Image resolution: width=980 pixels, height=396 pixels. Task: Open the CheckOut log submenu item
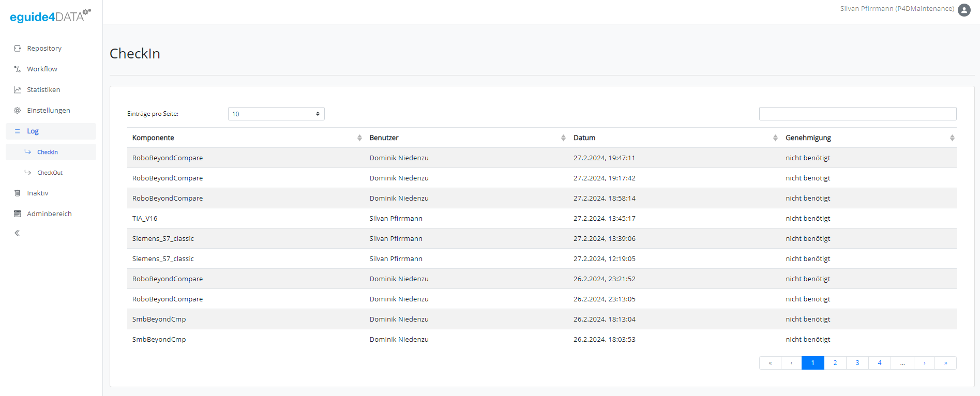50,173
